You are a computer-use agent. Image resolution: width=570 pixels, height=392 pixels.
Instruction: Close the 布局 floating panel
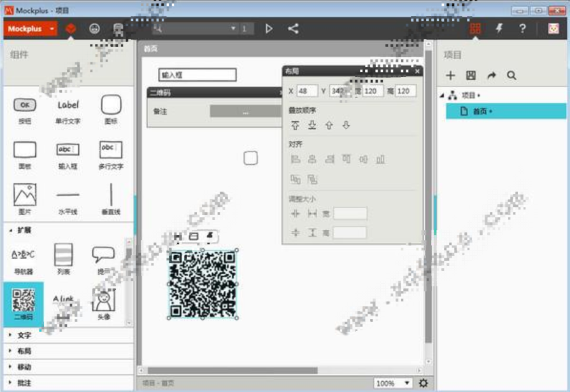coord(417,71)
